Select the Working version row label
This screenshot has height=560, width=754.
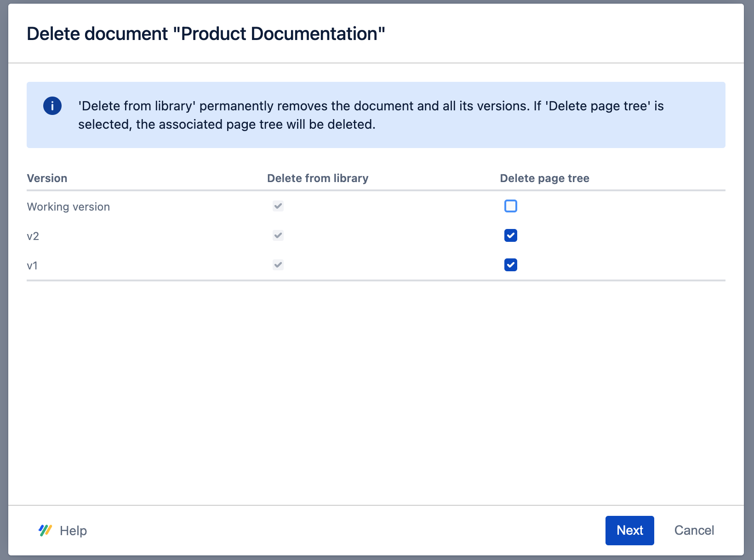pos(68,206)
